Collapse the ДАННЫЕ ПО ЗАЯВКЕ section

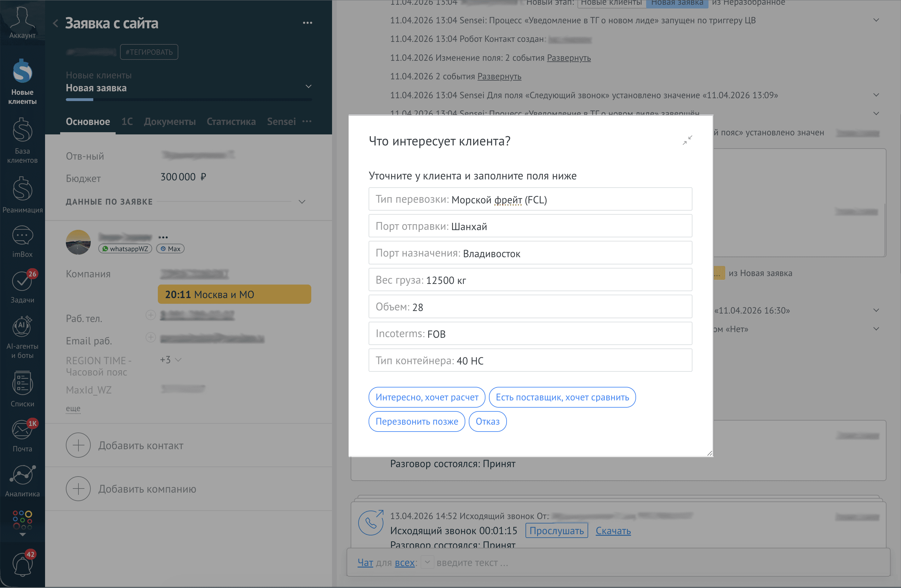point(302,202)
